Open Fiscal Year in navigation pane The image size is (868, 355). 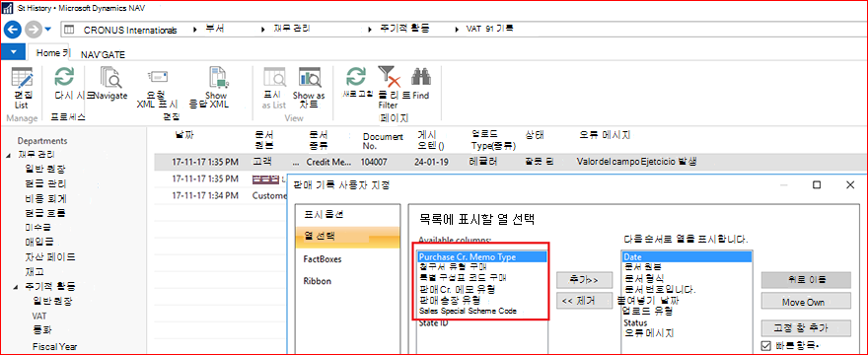(54, 347)
